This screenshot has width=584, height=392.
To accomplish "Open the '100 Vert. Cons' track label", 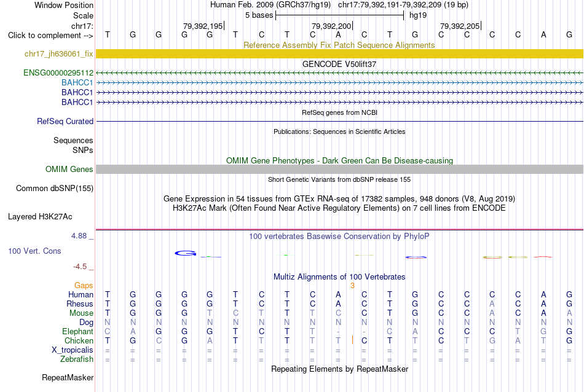I will (x=34, y=251).
